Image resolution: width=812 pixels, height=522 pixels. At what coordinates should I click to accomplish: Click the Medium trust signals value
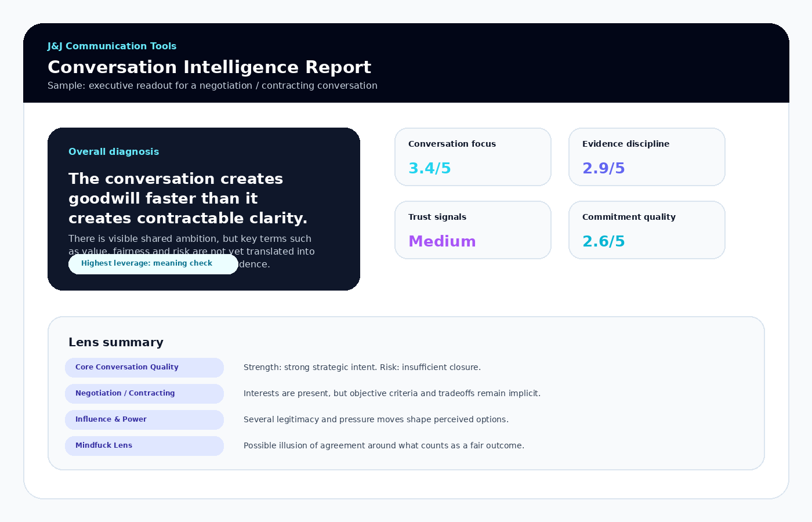[442, 241]
